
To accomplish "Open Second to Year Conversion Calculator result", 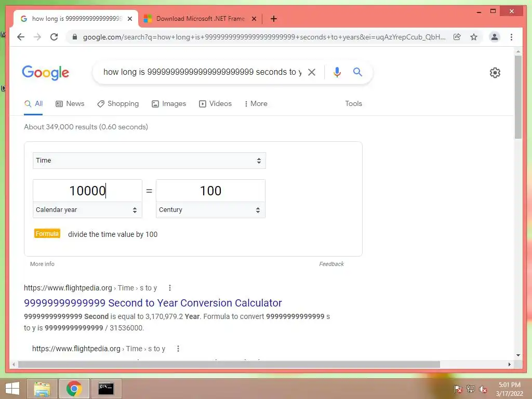I will 153,303.
